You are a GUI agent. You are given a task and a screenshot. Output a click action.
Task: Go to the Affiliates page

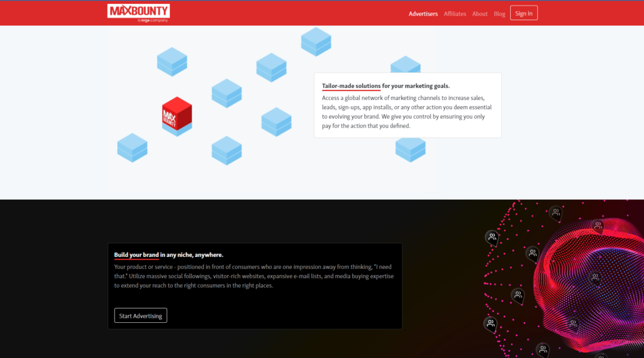(455, 14)
